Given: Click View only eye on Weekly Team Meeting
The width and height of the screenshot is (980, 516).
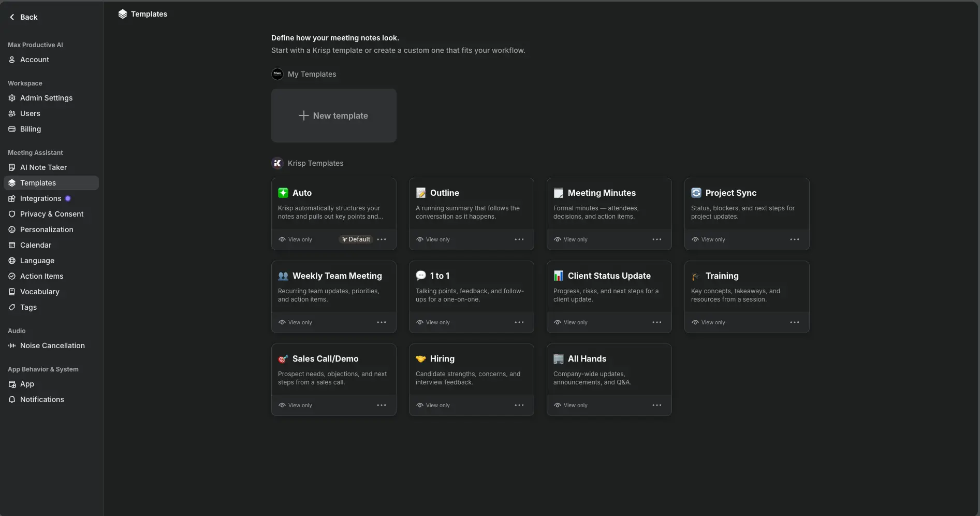Looking at the screenshot, I should (x=282, y=322).
